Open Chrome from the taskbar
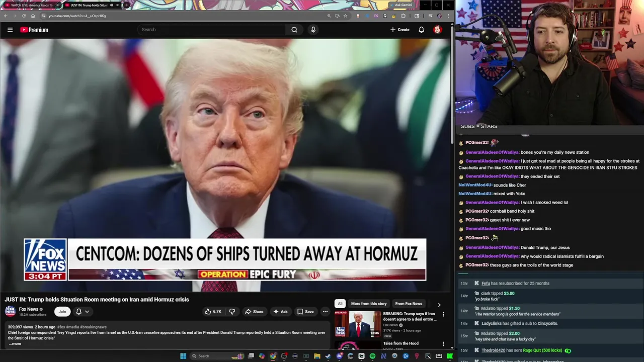 click(273, 356)
